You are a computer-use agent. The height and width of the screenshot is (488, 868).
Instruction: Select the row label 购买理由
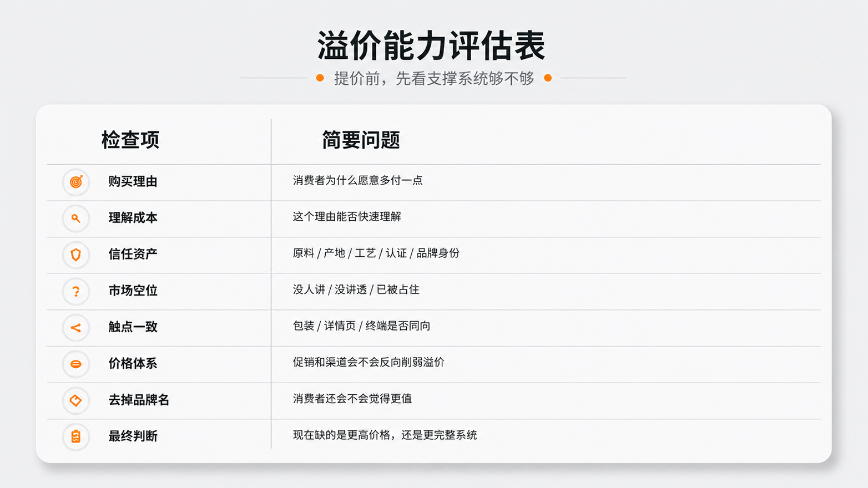tap(133, 181)
